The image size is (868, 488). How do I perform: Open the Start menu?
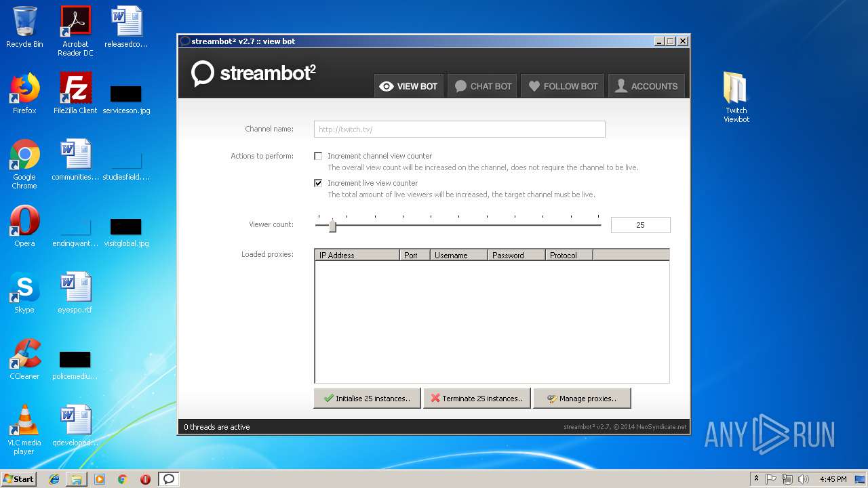18,479
